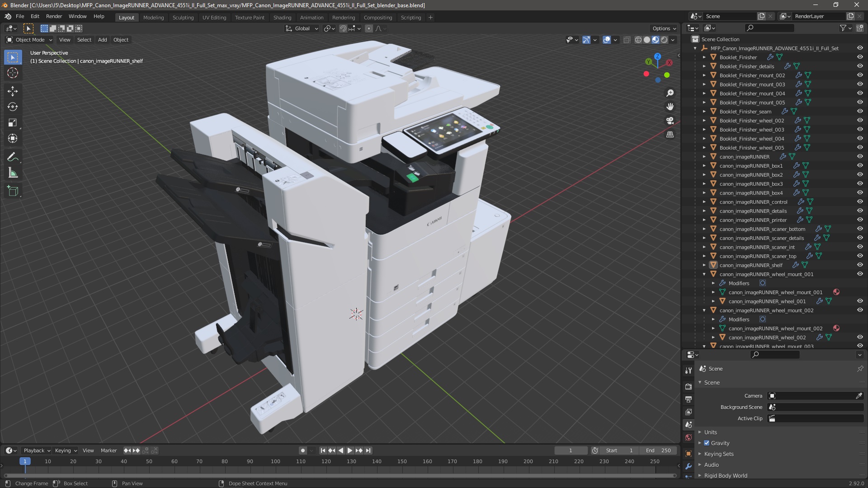Screen dimensions: 868x488
Task: Expand the Booklet_Finisher_details tree item
Action: [x=704, y=66]
